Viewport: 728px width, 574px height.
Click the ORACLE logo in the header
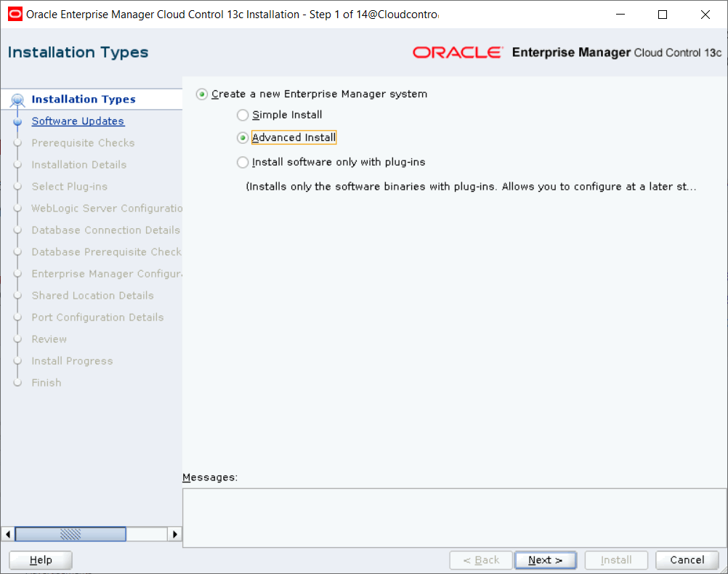click(x=458, y=52)
